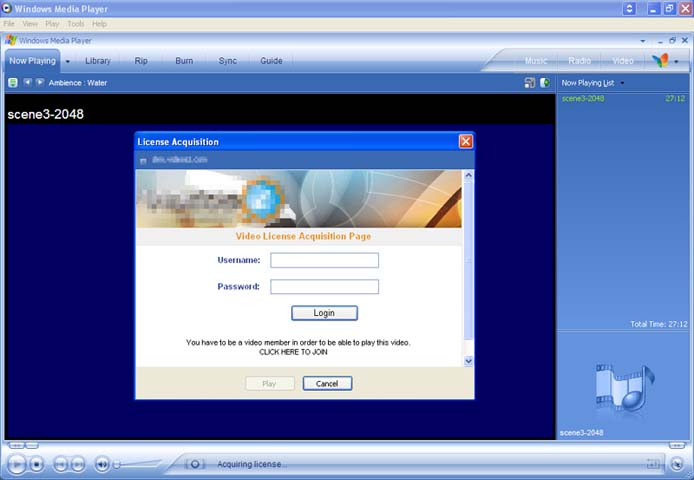Click the Password input field

(x=324, y=286)
